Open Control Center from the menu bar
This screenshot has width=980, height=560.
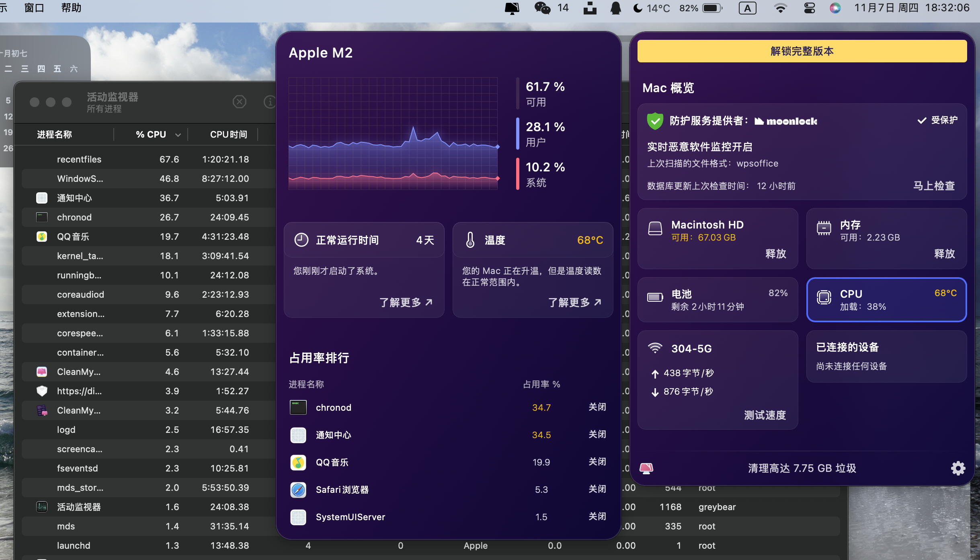click(809, 8)
